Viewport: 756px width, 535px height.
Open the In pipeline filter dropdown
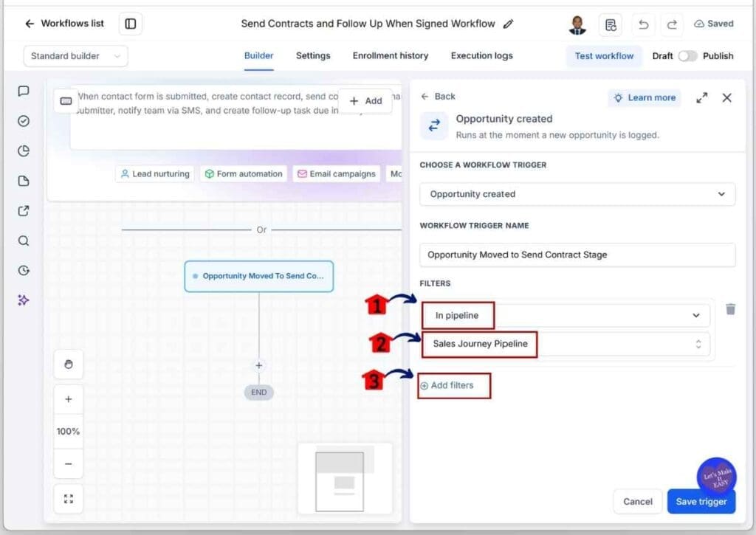pos(566,315)
